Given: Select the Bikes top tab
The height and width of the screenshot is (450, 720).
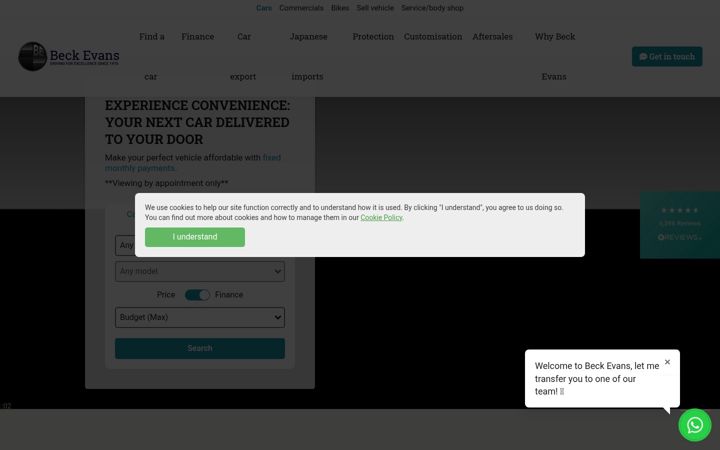Looking at the screenshot, I should pos(340,8).
